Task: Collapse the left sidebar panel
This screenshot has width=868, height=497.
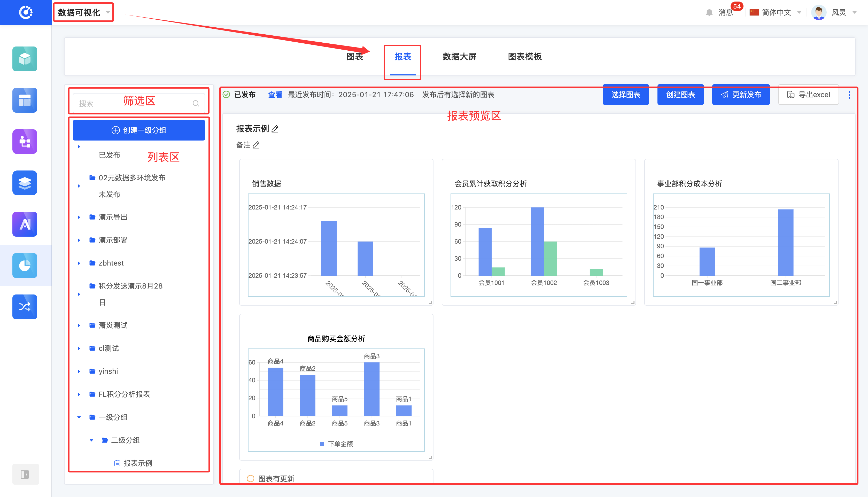Action: [25, 474]
